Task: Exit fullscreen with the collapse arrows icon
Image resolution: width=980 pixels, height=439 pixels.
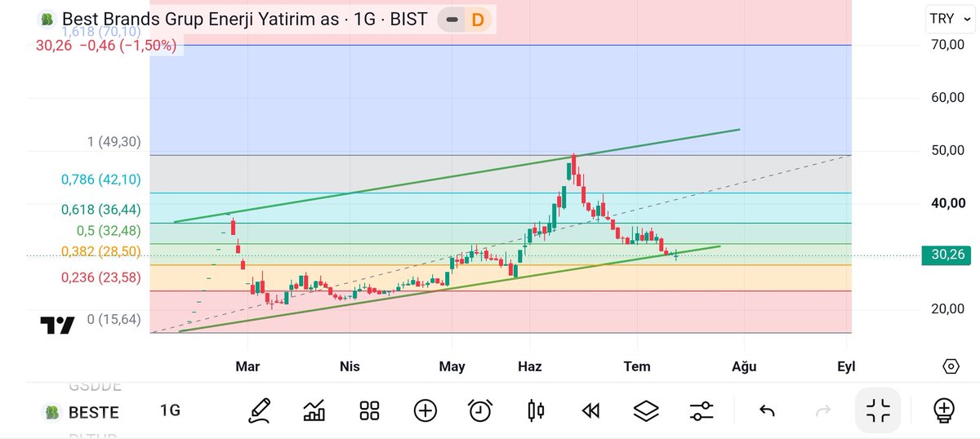Action: click(x=879, y=410)
